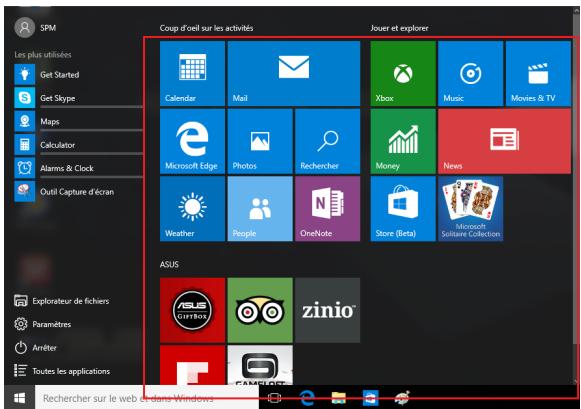Image resolution: width=581 pixels, height=409 pixels.
Task: Open Paramètres settings
Action: click(43, 324)
